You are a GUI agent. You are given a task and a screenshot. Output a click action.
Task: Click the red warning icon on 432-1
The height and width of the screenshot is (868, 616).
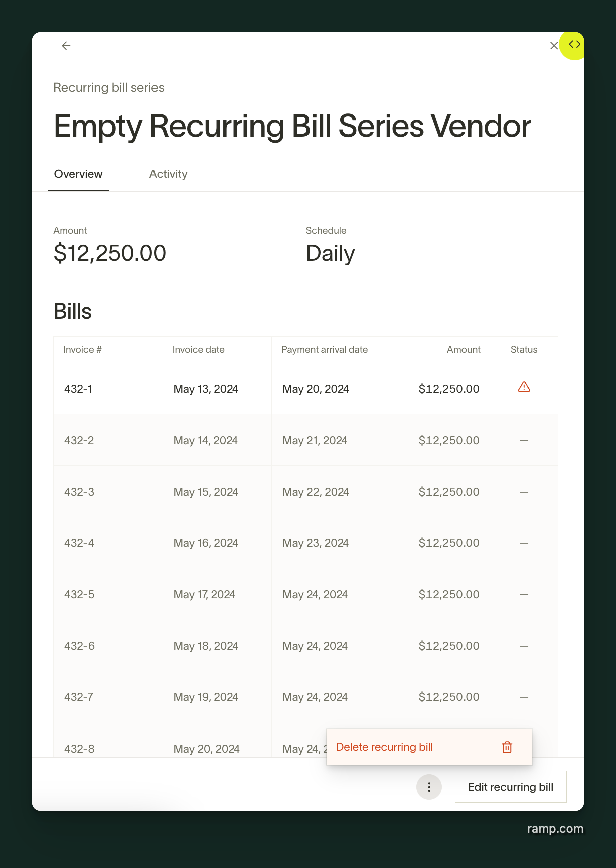524,387
